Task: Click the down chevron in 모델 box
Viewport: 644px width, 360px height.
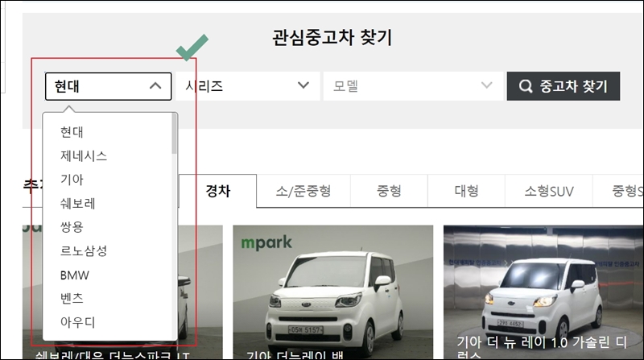Action: click(x=486, y=85)
